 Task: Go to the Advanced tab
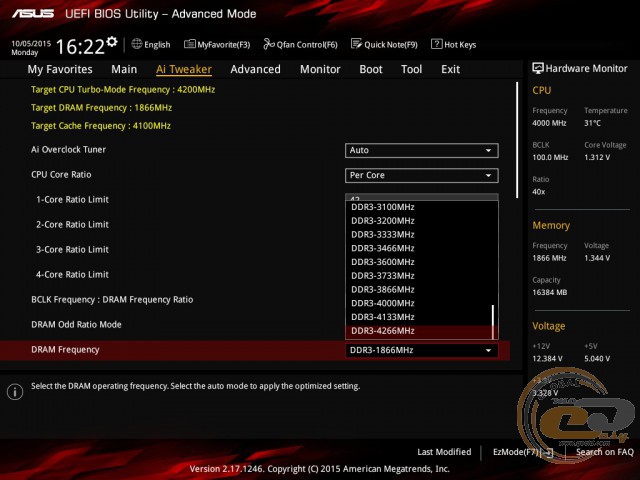click(x=256, y=69)
